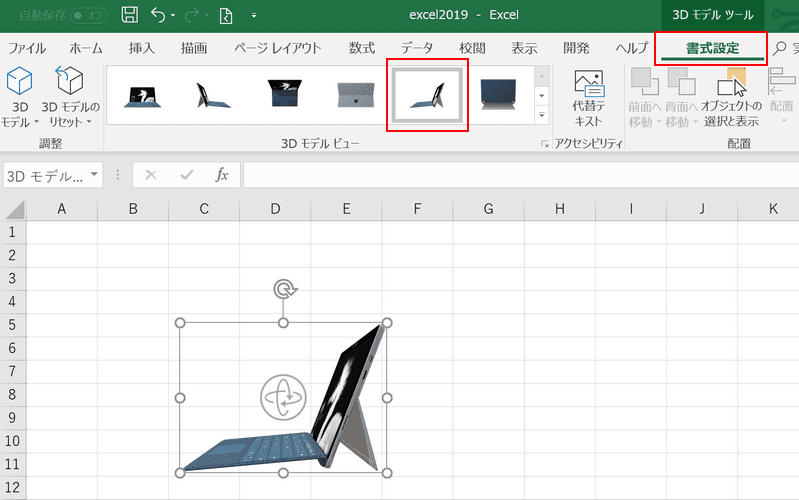Click the bottom-right sizing handle of the model

(387, 473)
